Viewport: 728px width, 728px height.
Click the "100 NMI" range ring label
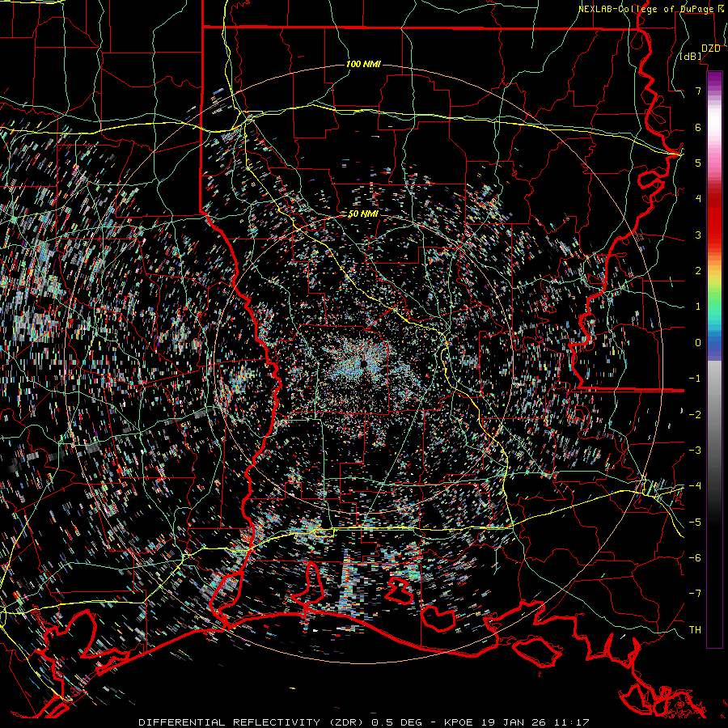363,64
